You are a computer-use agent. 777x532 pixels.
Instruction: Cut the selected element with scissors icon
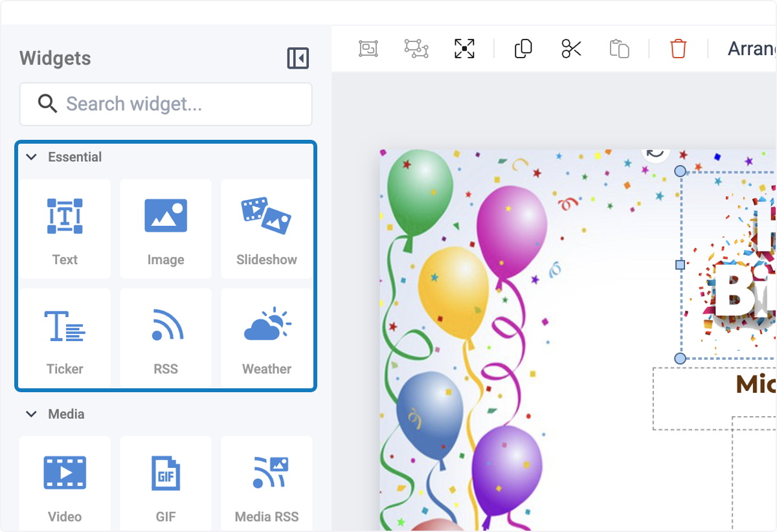571,49
